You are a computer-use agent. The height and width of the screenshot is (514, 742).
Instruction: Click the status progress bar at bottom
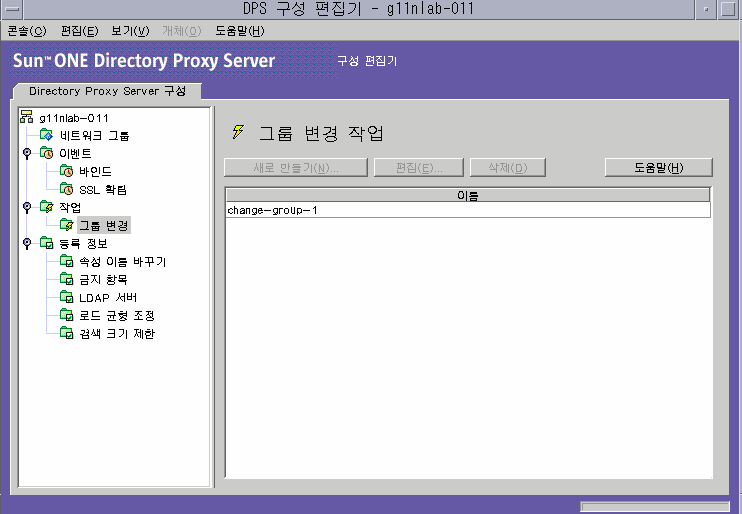[x=655, y=506]
